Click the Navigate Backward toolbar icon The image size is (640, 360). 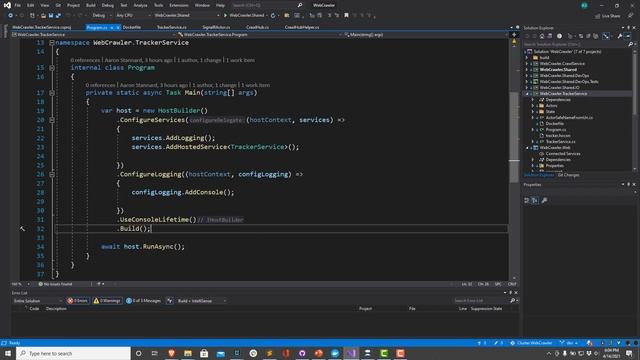point(10,16)
